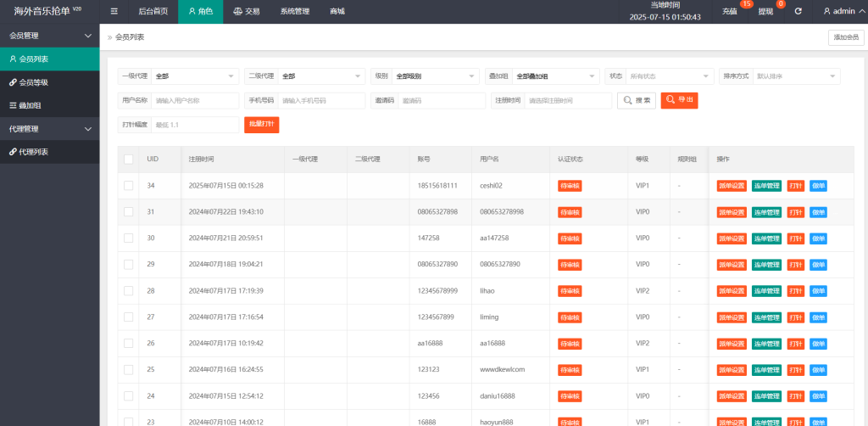Open the admin user dropdown menu
Image resolution: width=868 pixels, height=426 pixels.
(x=842, y=11)
